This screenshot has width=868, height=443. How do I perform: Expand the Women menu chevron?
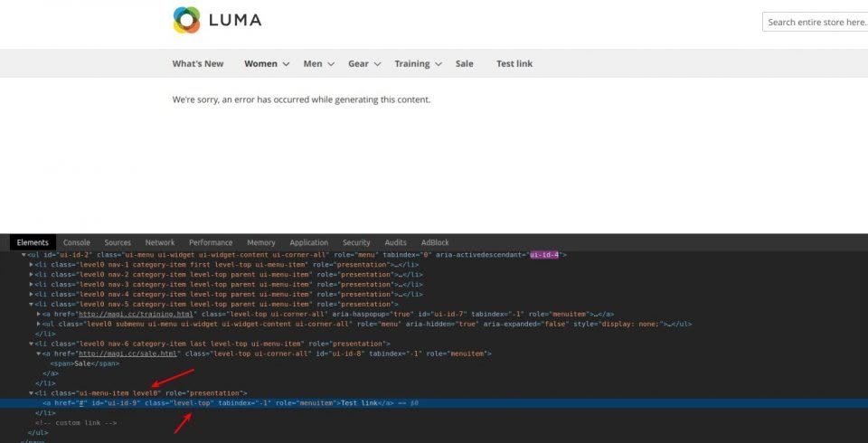[x=286, y=64]
